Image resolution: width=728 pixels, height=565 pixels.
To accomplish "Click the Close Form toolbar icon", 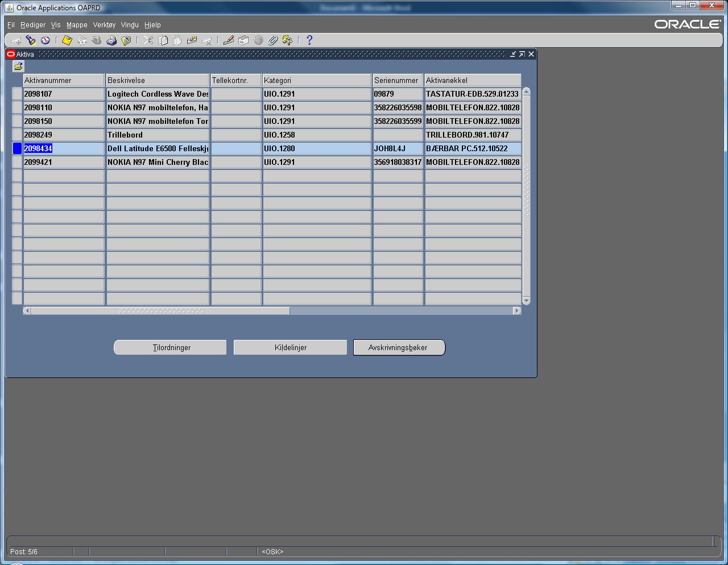I will click(x=126, y=40).
